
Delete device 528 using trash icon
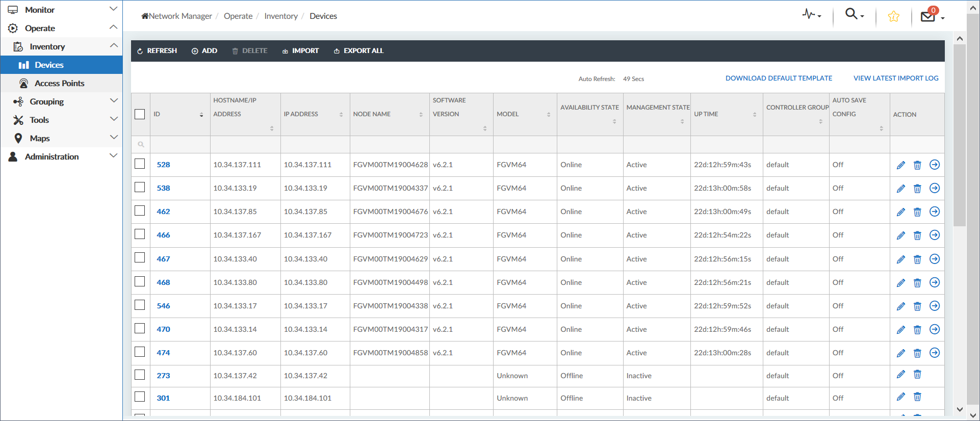tap(917, 165)
